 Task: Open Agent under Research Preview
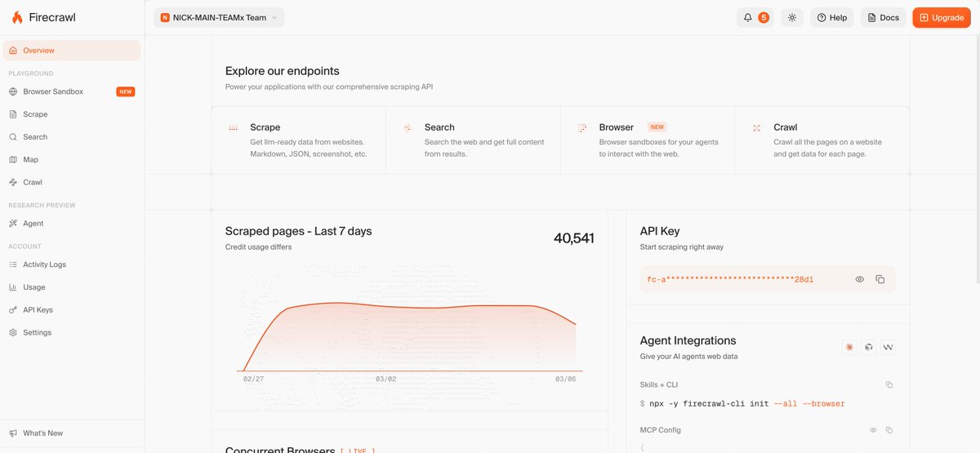(x=72, y=224)
